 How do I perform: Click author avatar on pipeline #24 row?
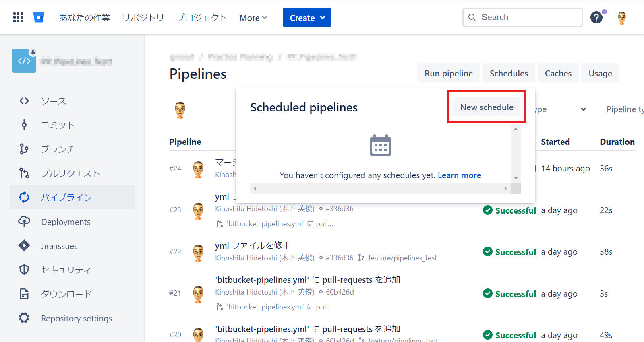198,169
